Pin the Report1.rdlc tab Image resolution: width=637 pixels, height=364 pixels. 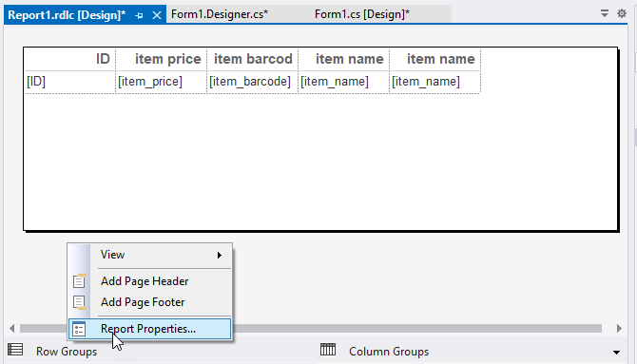click(x=139, y=15)
